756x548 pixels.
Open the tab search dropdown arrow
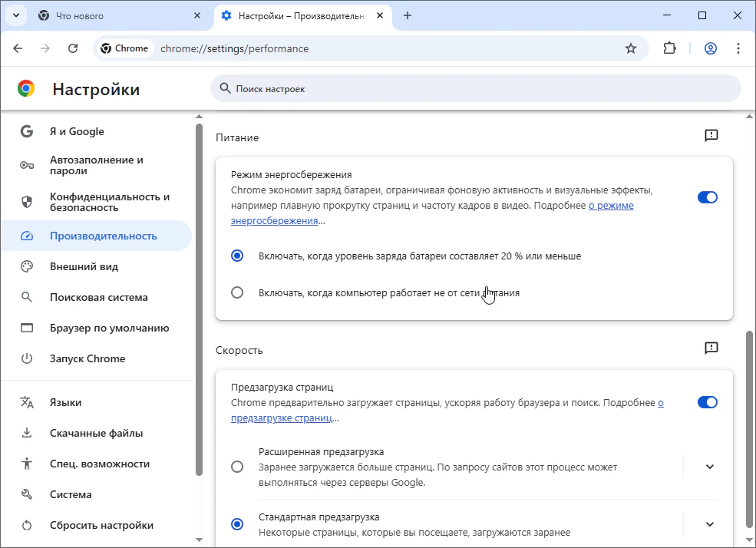click(x=15, y=15)
